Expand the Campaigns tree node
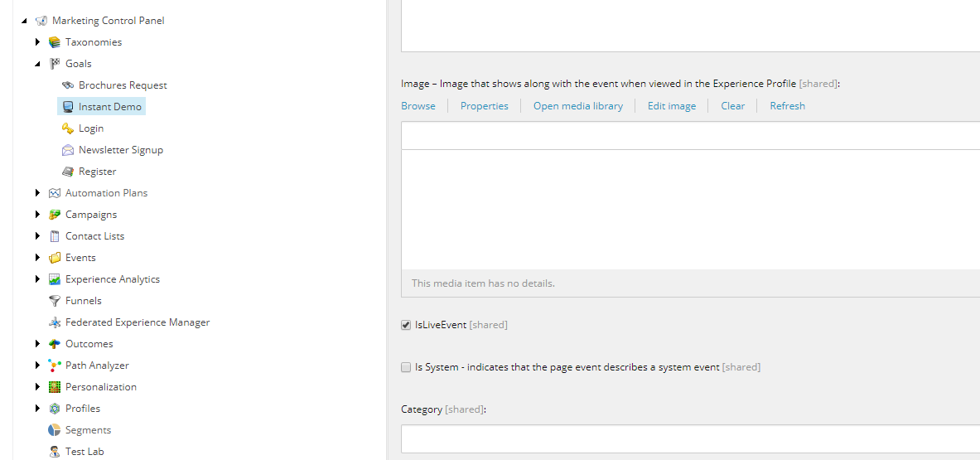This screenshot has width=980, height=460. 38,215
